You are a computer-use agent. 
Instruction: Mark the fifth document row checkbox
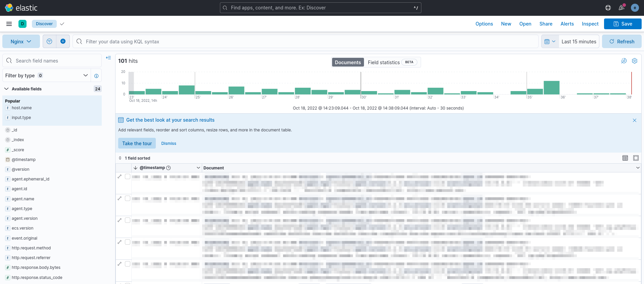(x=128, y=264)
